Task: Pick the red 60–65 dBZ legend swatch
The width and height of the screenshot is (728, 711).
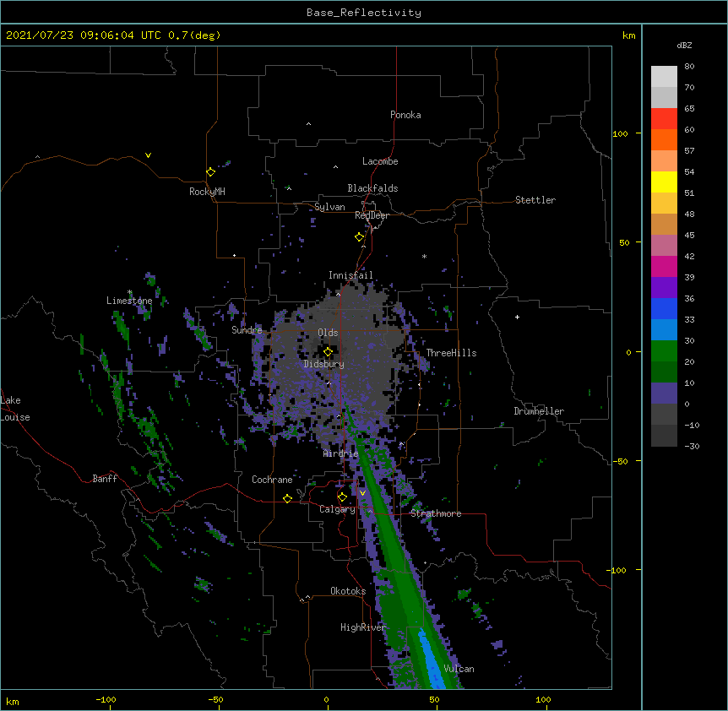Action: (664, 119)
